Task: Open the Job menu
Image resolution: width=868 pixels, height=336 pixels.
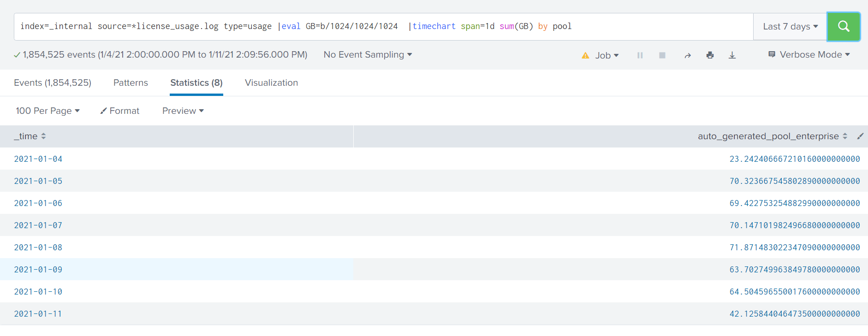Action: click(606, 55)
